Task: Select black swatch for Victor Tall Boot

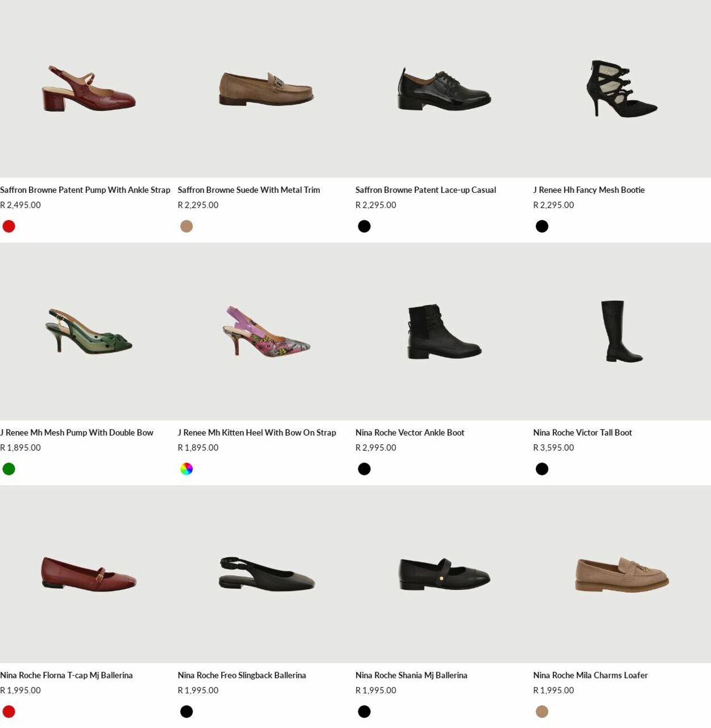Action: (x=542, y=469)
